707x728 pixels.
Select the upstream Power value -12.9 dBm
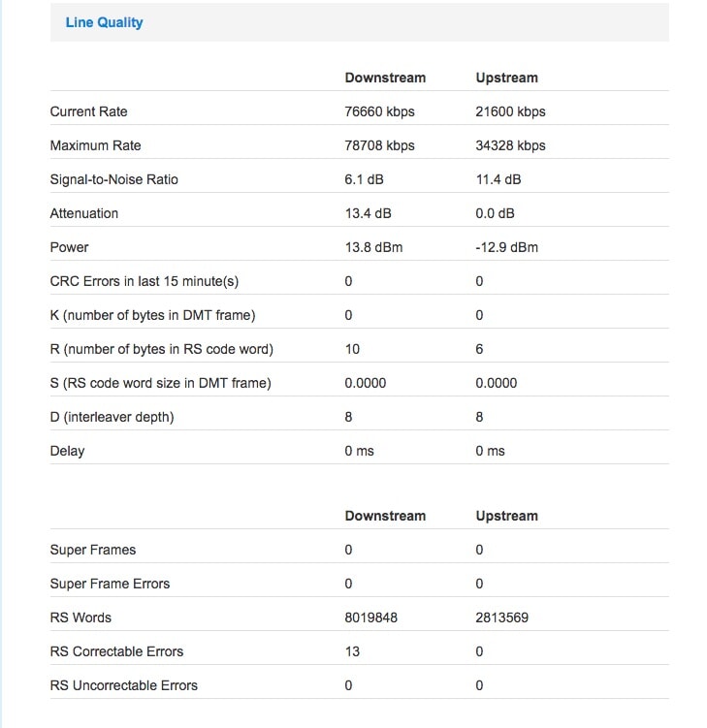pyautogui.click(x=506, y=247)
